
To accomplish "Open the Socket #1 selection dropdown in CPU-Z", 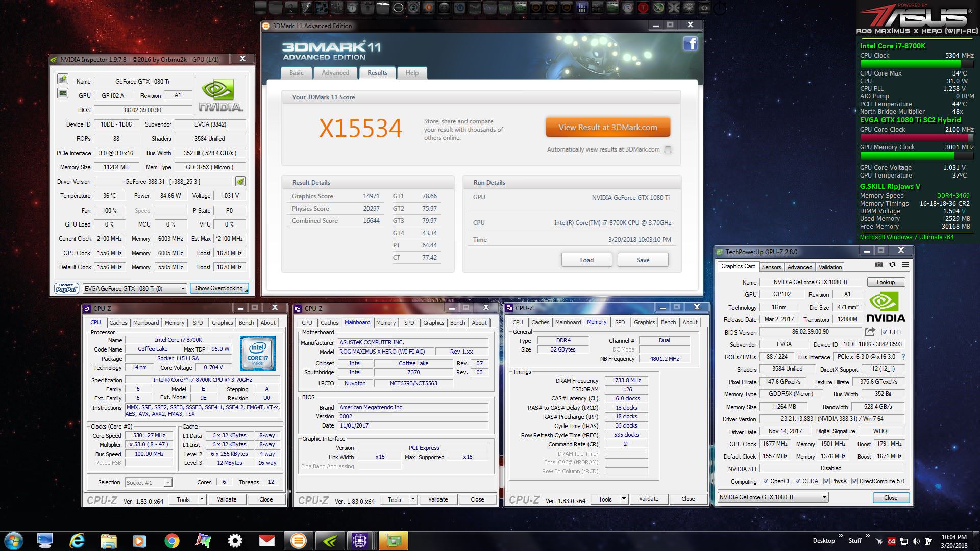I will click(149, 482).
